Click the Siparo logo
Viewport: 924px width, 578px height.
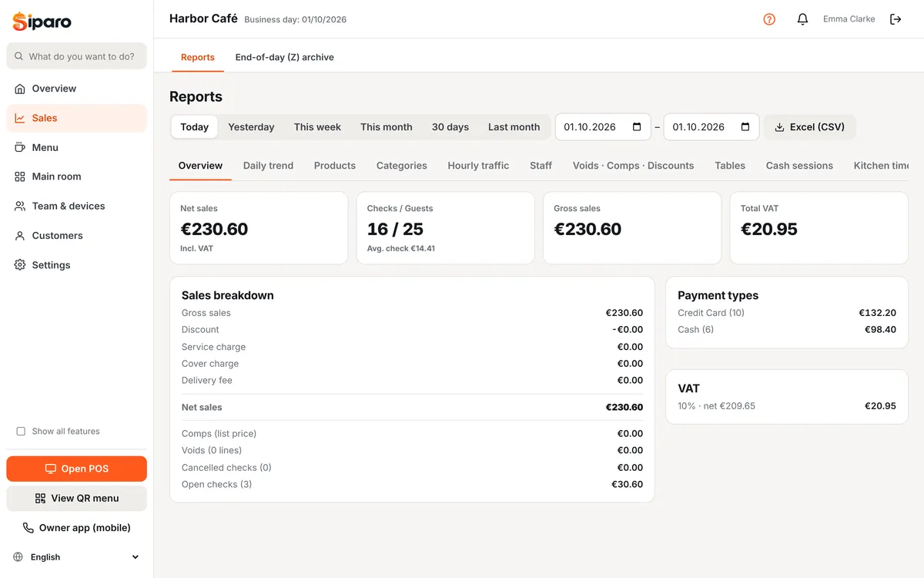point(42,21)
